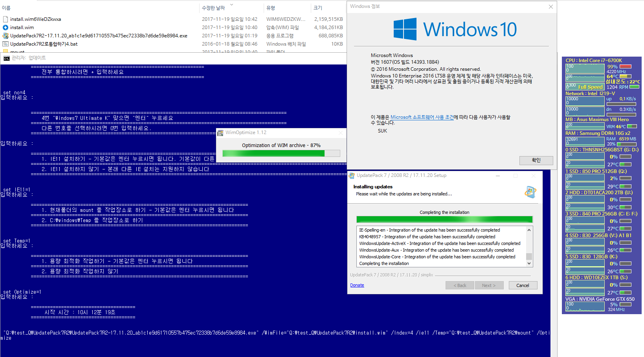Screen dimensions: 644x357
Task: Select the install.wim6WeDZkwxa file icon
Action: [6, 19]
